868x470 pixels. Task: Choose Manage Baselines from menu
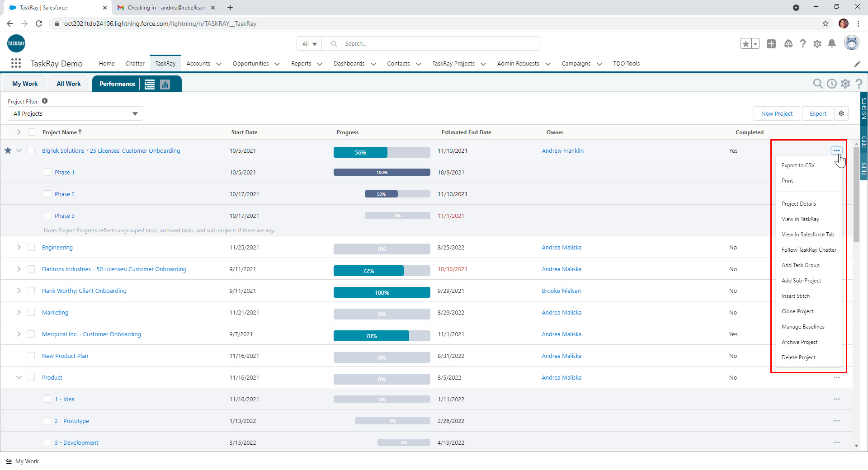pyautogui.click(x=803, y=327)
